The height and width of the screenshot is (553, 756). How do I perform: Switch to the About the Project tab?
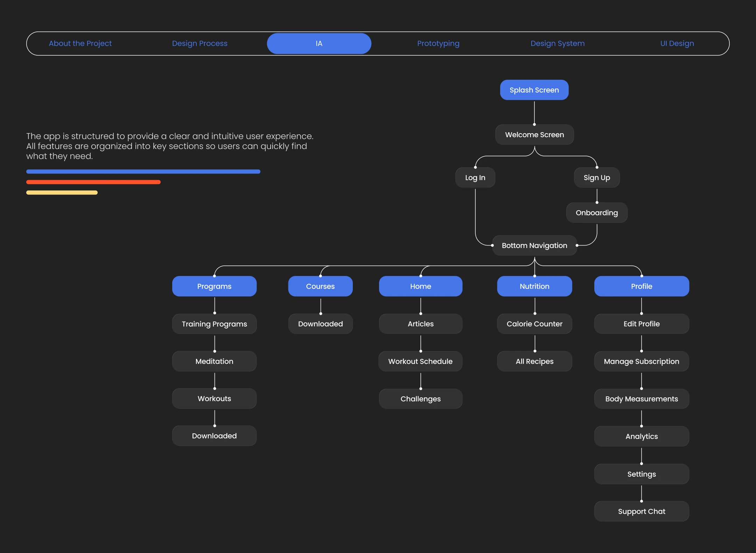pos(80,43)
